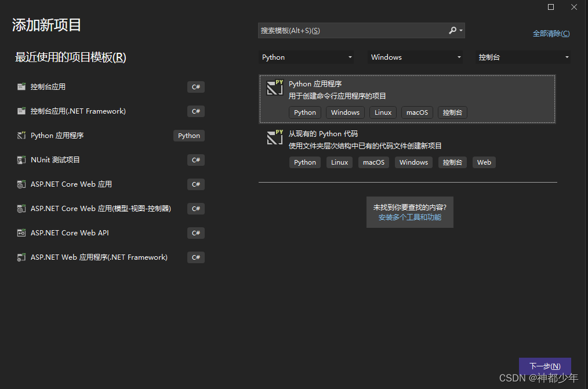The width and height of the screenshot is (588, 389).
Task: Click the description 使用文件夹层次结构中已有的代码文件创建新项目
Action: point(365,146)
